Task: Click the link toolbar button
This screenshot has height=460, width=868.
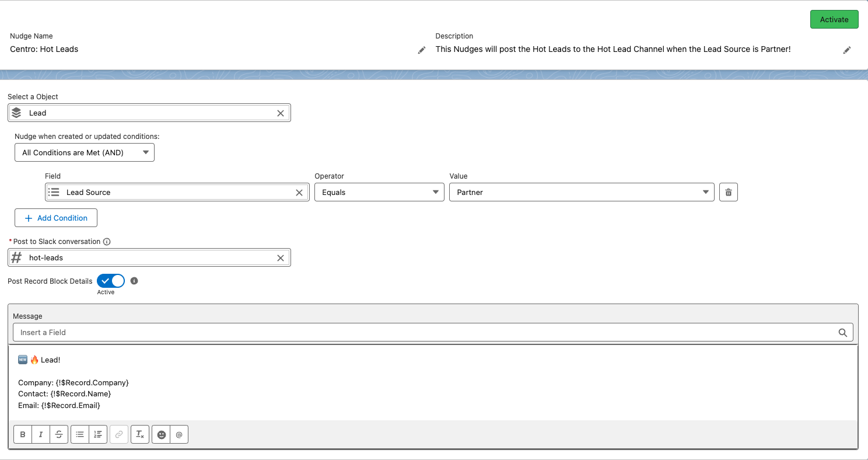Action: point(119,434)
